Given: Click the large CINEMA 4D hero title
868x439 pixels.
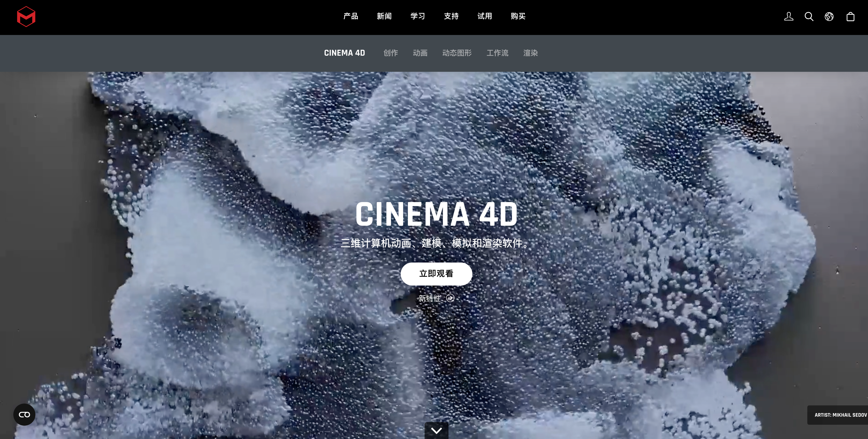Looking at the screenshot, I should coord(436,214).
